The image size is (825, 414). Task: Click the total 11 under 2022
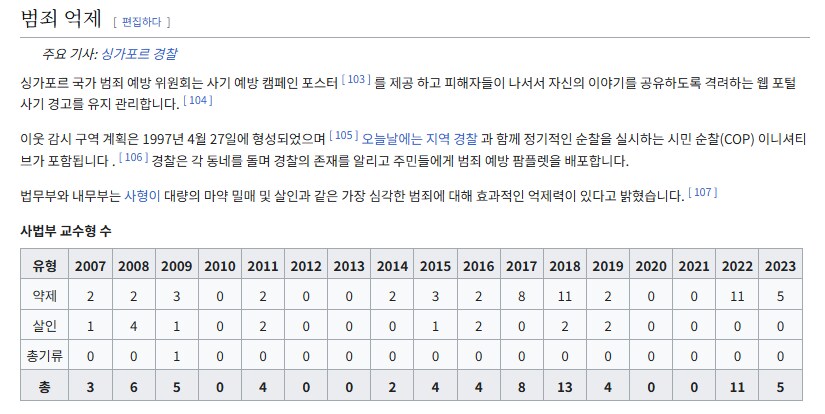coord(738,386)
